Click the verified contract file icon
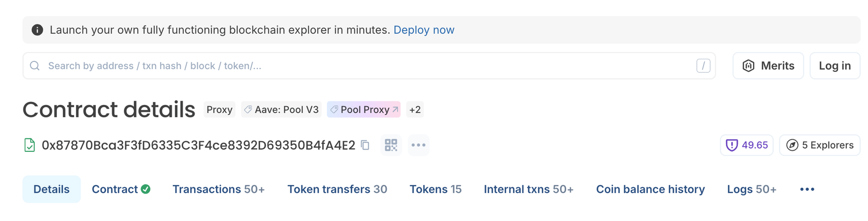The image size is (868, 221). [30, 145]
